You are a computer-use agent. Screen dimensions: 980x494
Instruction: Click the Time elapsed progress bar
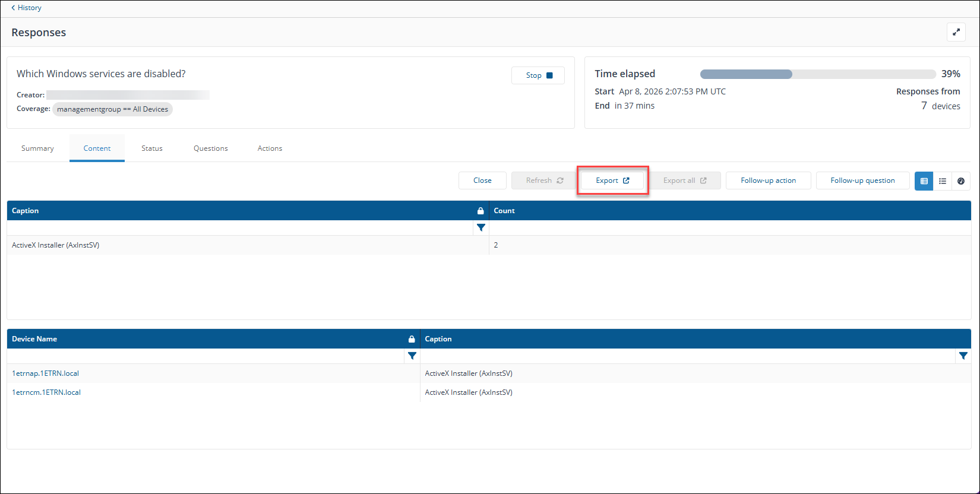point(818,74)
